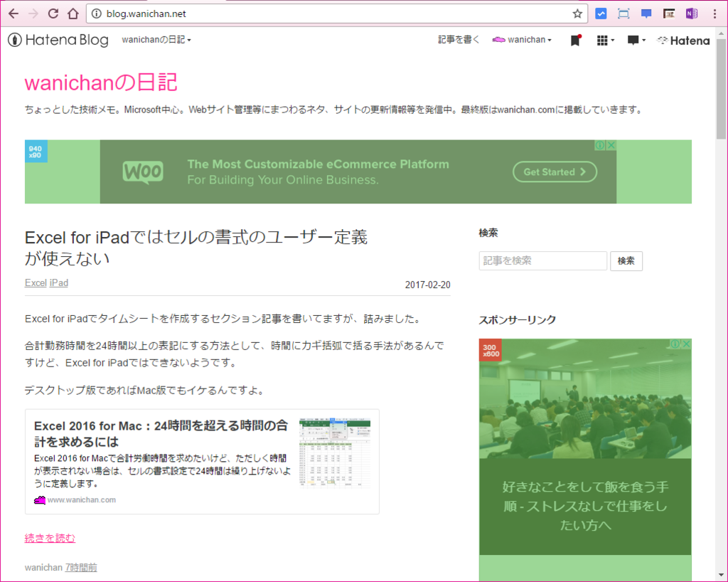Open the Excel 2016 for Mac embedded card title
The width and height of the screenshot is (728, 582).
pyautogui.click(x=161, y=433)
